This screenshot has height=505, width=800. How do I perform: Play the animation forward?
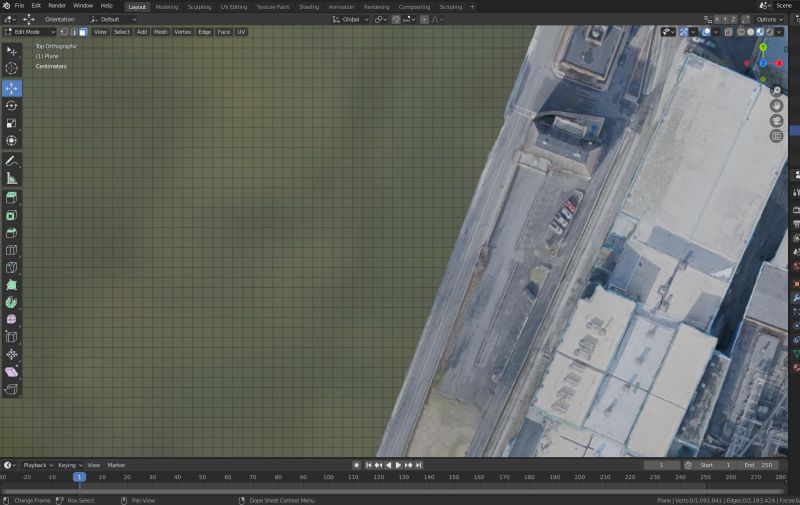click(398, 465)
